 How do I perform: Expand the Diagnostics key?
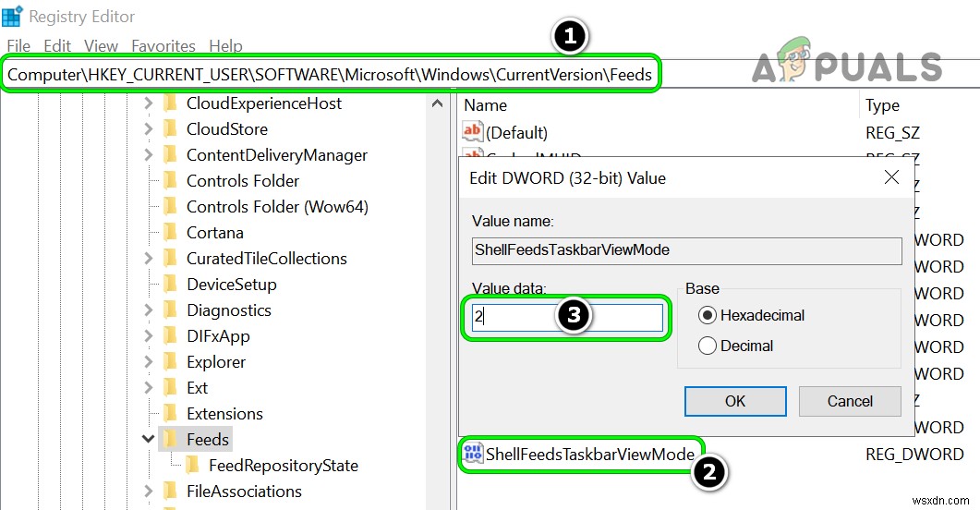pyautogui.click(x=148, y=310)
